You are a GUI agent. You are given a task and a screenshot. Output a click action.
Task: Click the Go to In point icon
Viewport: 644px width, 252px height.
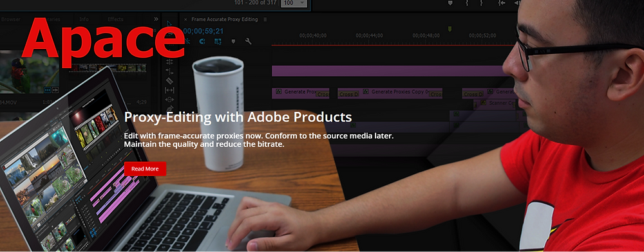click(502, 3)
